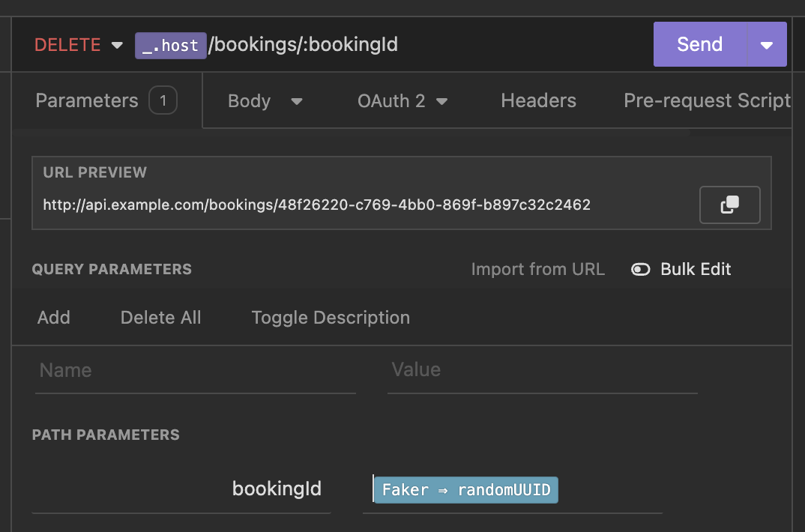Focus the query parameter Value field
Image resolution: width=805 pixels, height=532 pixels.
(542, 370)
